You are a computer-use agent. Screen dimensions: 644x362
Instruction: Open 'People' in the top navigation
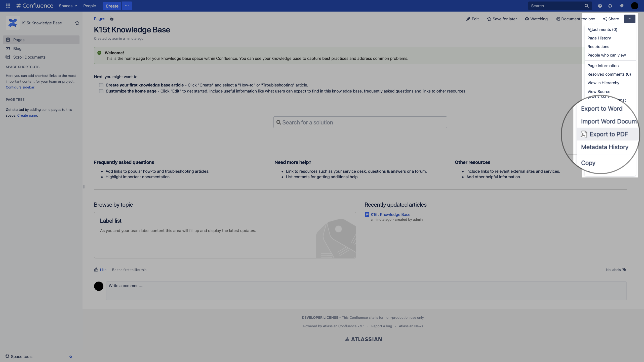pos(89,6)
